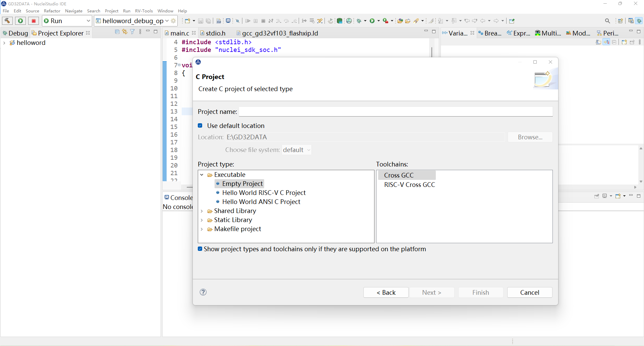
Task: Click the Link with Editor icon
Action: (125, 32)
